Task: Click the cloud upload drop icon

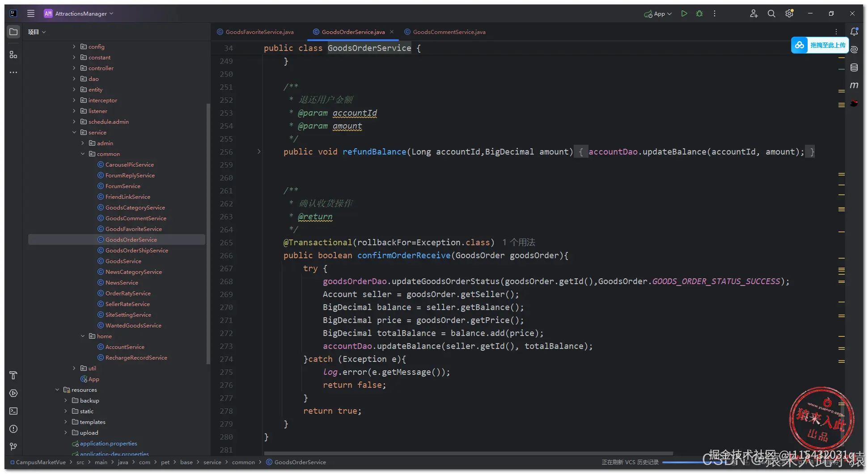Action: (x=800, y=45)
